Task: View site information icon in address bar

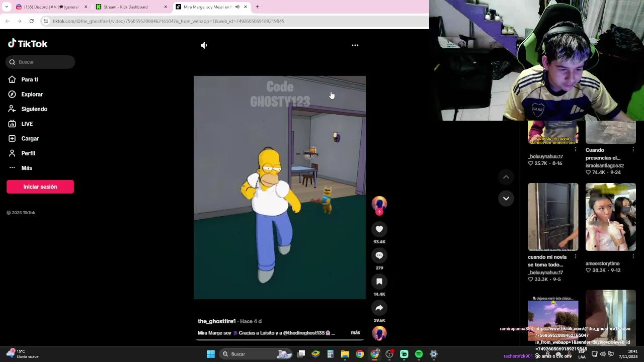Action: click(46, 21)
